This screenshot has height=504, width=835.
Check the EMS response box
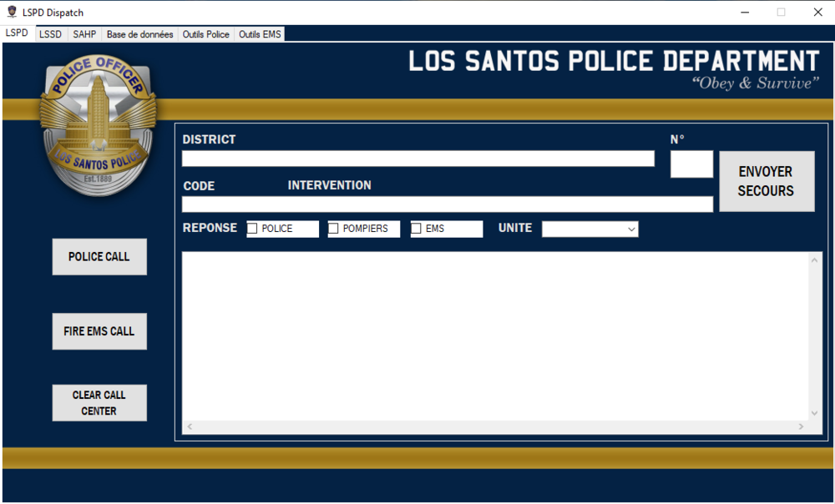point(416,228)
